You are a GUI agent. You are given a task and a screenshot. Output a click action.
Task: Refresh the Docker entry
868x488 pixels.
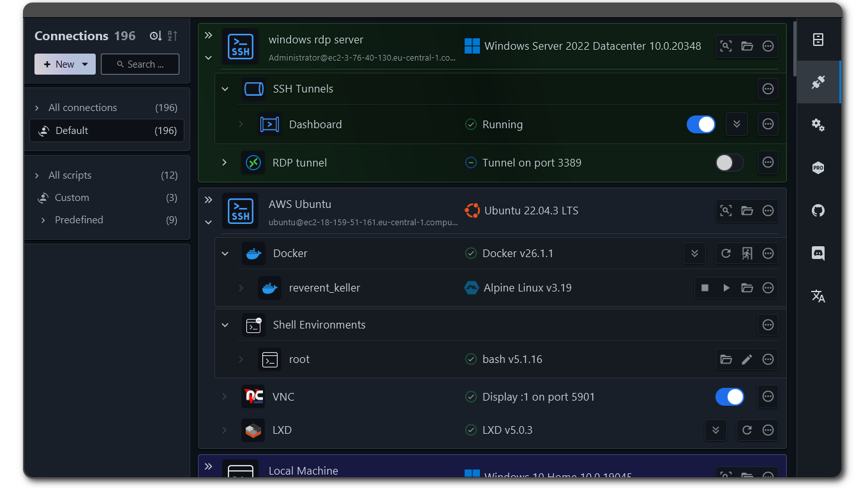coord(726,253)
